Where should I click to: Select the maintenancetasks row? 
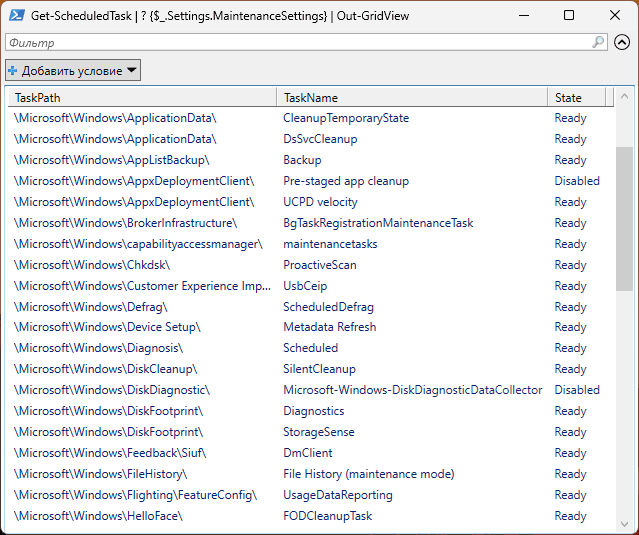311,244
